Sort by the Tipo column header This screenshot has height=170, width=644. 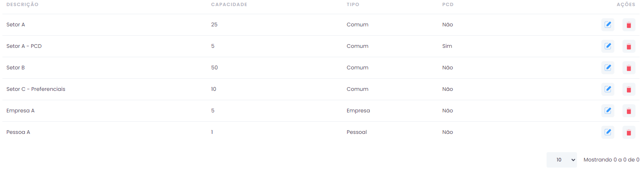(353, 4)
